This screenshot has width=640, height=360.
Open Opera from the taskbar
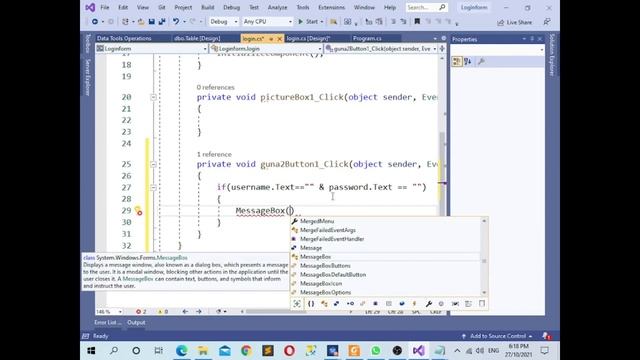289,351
